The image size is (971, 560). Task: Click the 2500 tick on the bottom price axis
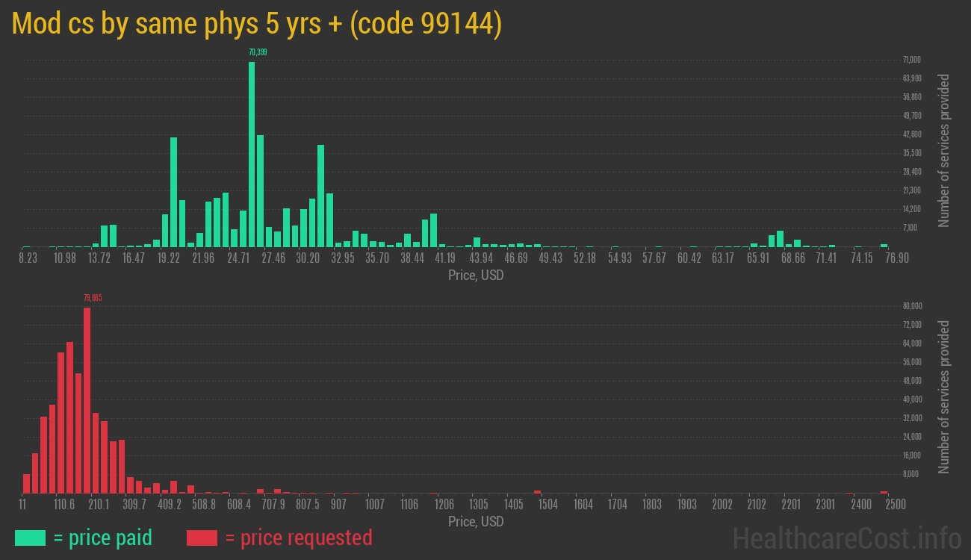click(x=896, y=504)
